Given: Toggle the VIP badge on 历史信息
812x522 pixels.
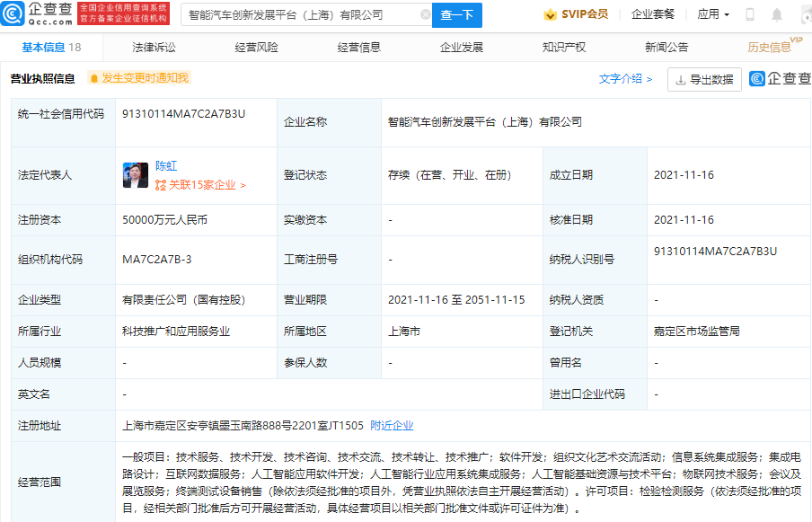Looking at the screenshot, I should (796, 40).
